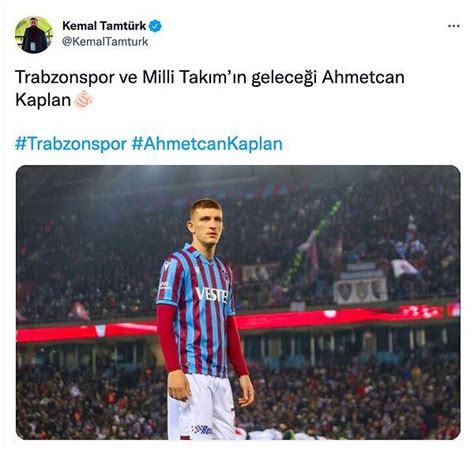Click the club crest on the jersey
Screen dimensions: 474x450
pos(225,274)
